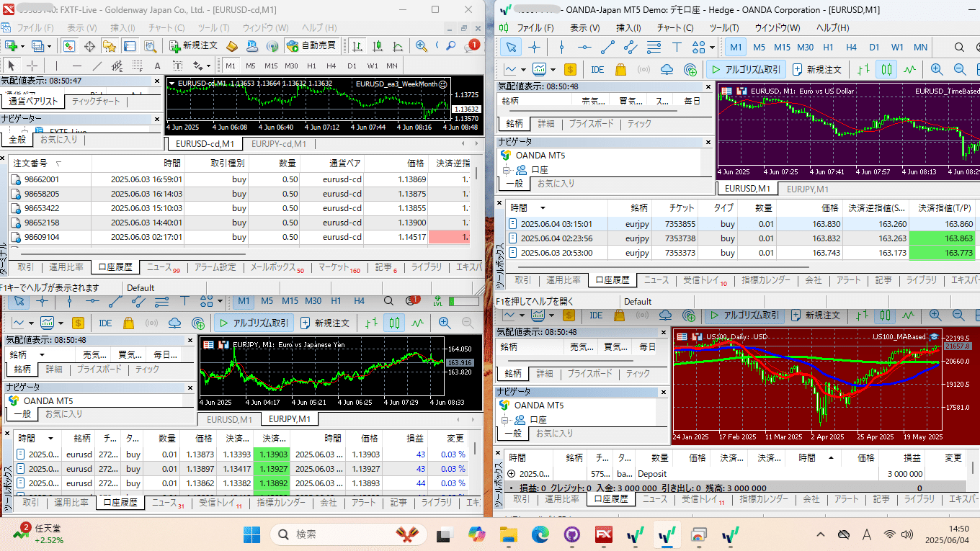The image size is (980, 551).
Task: Zoom in the chart in OANDA EURUSD window
Action: tap(937, 70)
